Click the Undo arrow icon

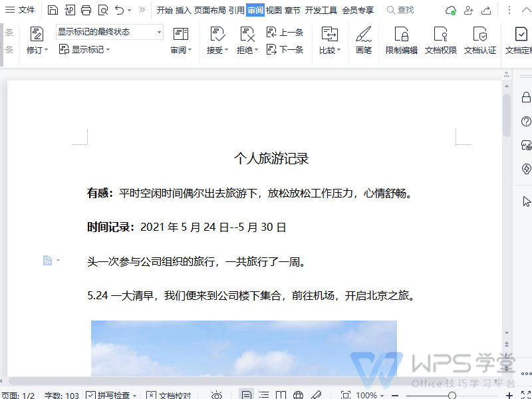coord(120,10)
